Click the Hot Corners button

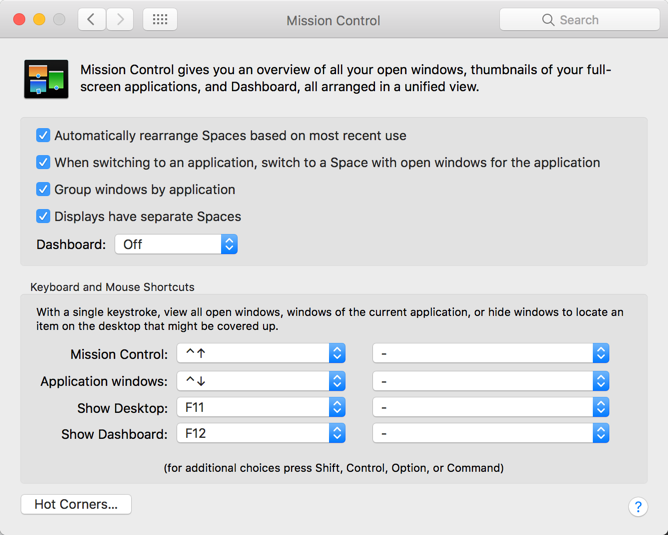(x=76, y=504)
